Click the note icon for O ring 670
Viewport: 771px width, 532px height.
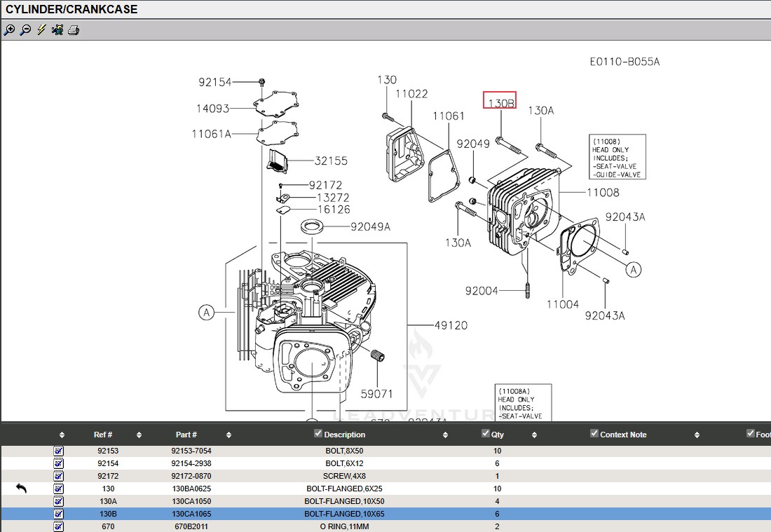(59, 526)
